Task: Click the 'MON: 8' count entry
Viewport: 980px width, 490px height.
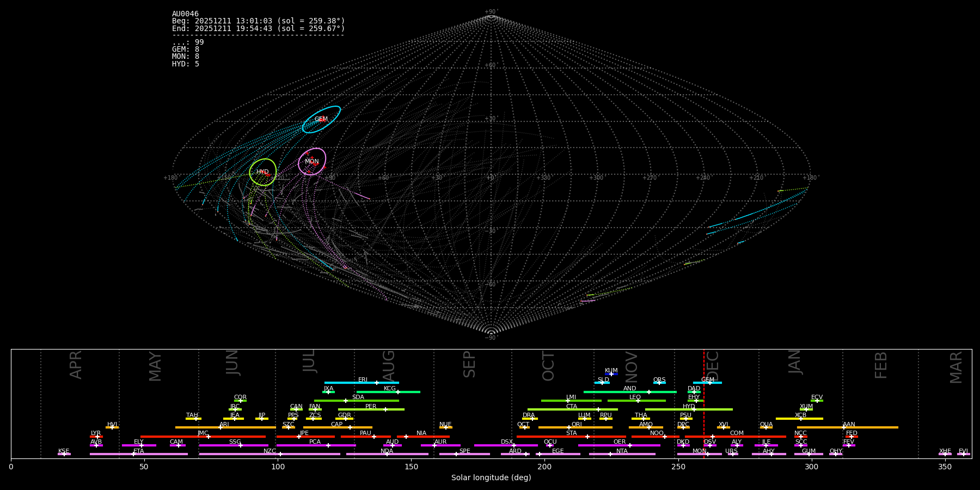Action: pyautogui.click(x=186, y=57)
